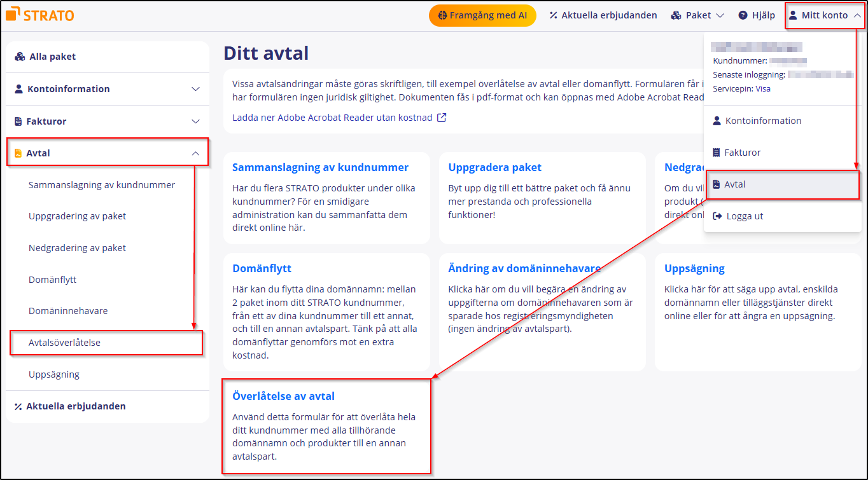Collapse the Mitt konto dropdown
This screenshot has width=868, height=480.
coord(856,15)
